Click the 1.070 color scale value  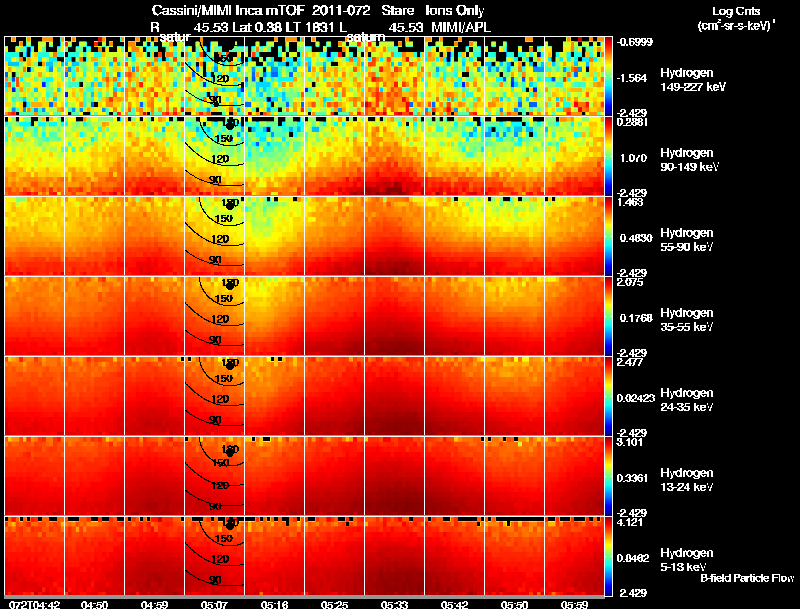click(x=633, y=158)
